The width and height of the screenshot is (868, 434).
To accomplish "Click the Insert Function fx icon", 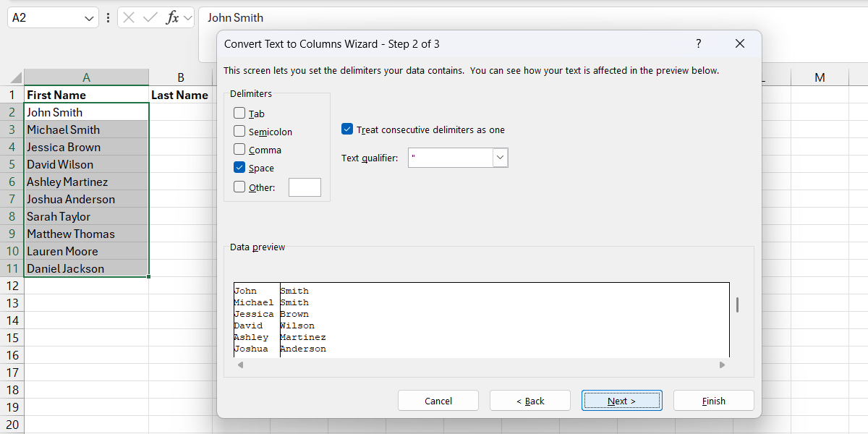I will click(x=172, y=18).
